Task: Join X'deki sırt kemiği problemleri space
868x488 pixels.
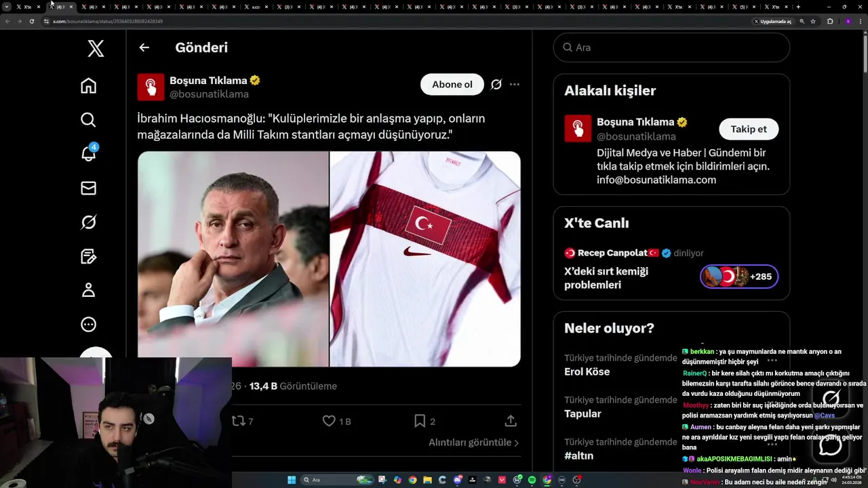Action: click(x=606, y=278)
